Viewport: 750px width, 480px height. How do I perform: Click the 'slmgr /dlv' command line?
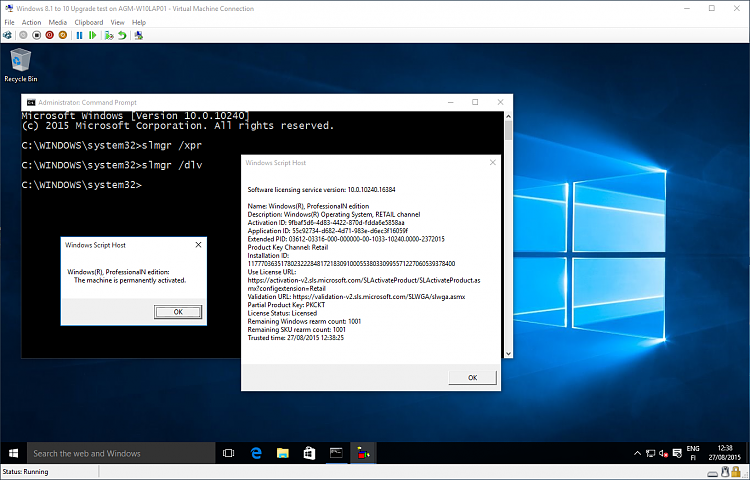[112, 165]
